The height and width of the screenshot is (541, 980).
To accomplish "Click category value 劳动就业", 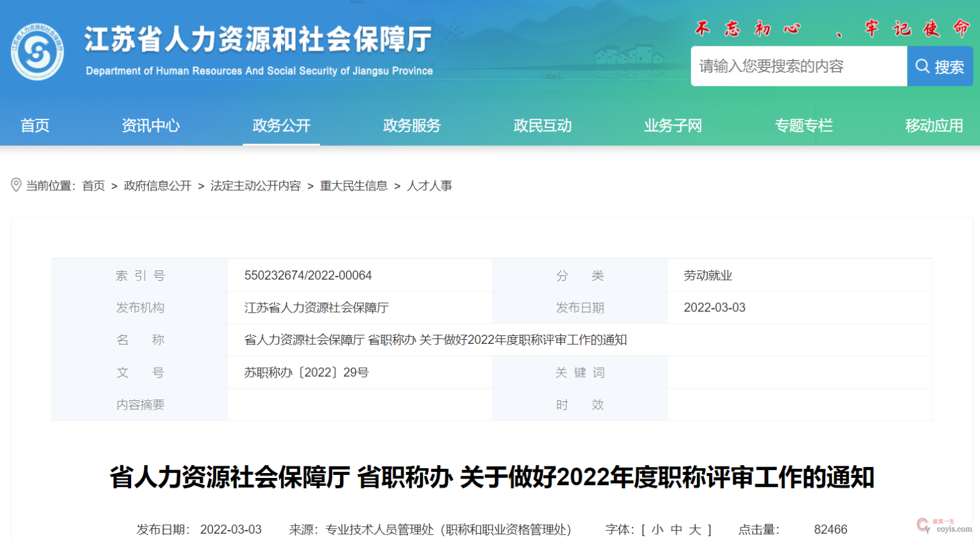I will (x=708, y=275).
